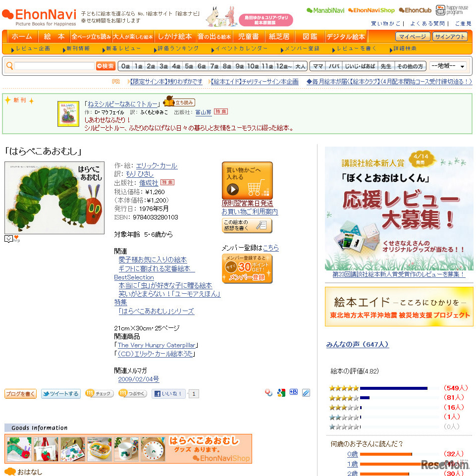This screenshot has height=476, width=476.
Task: Open the みんなの声（647人）link
Action: point(357,344)
